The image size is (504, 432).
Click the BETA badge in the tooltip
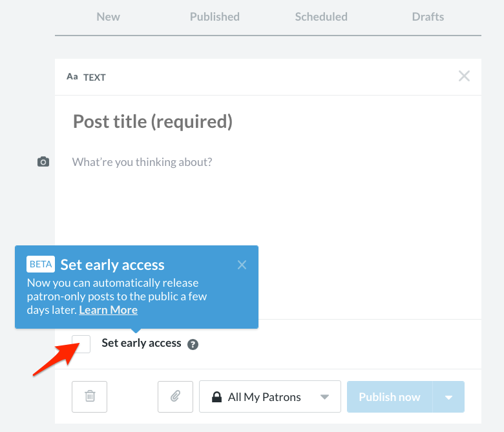(x=41, y=264)
